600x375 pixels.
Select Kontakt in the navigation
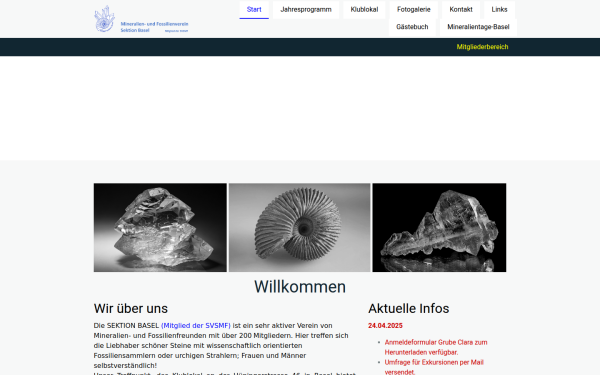pyautogui.click(x=461, y=10)
